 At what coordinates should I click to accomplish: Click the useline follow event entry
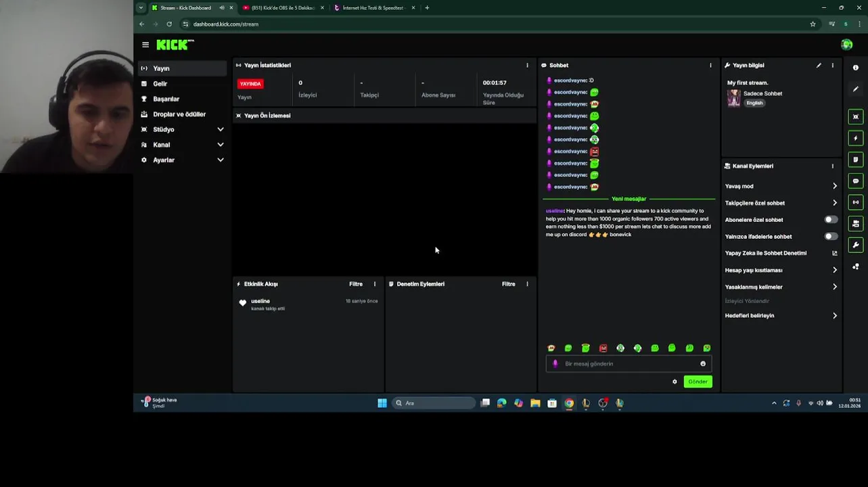(x=309, y=304)
